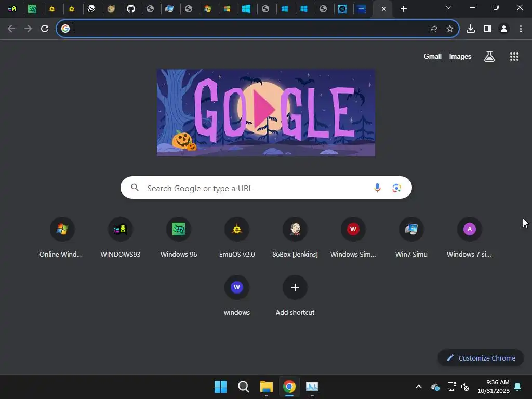Open the resource monitor taskbar app
532x399 pixels.
pyautogui.click(x=312, y=387)
